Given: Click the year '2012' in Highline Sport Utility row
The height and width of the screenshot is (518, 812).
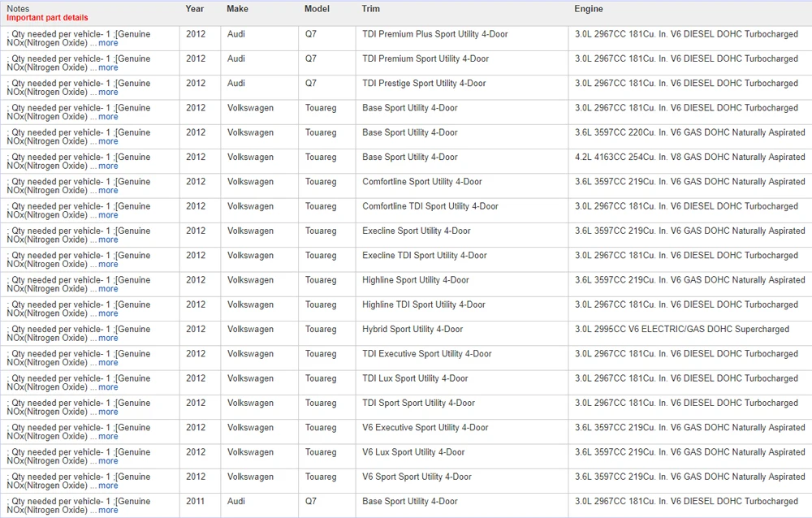Looking at the screenshot, I should [x=196, y=280].
